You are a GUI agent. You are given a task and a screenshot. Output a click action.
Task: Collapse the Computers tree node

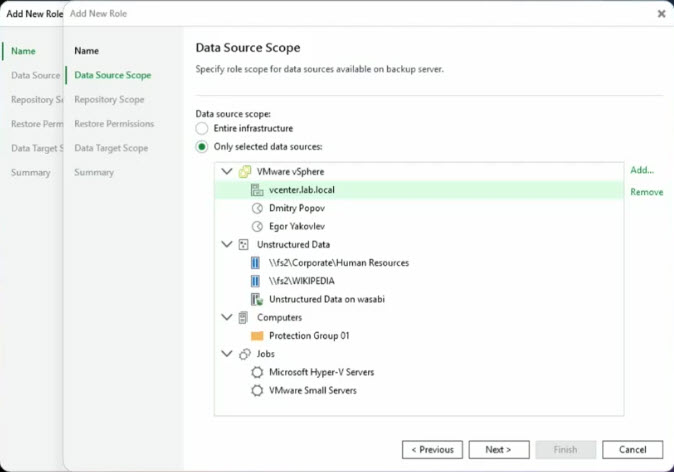[227, 317]
